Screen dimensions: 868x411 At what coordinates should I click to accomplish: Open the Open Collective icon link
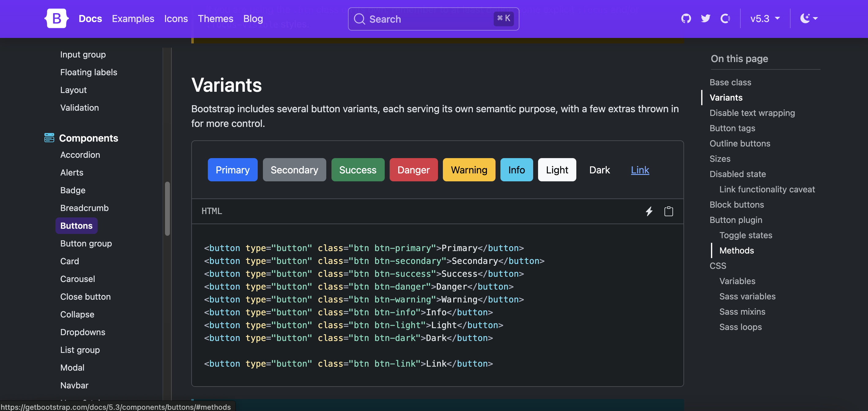tap(725, 19)
